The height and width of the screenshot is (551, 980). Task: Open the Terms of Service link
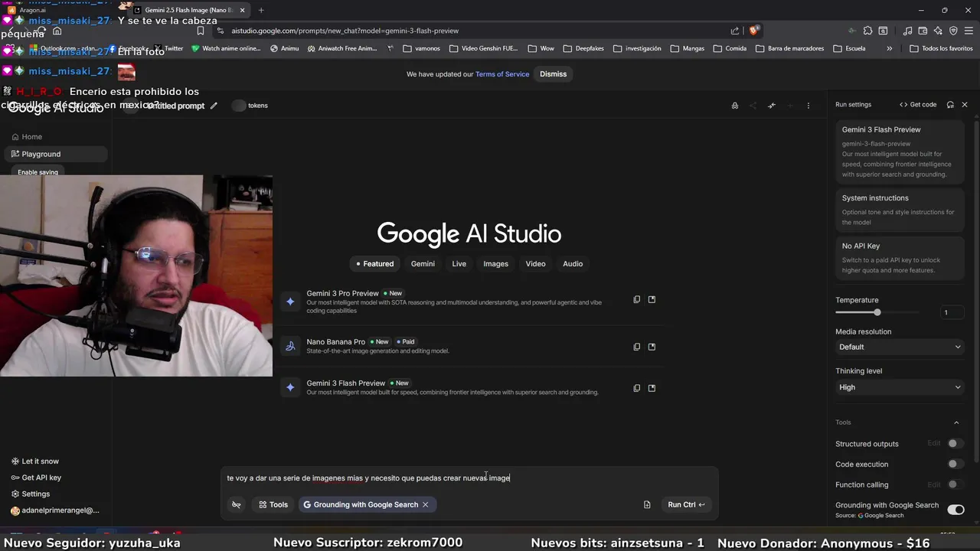[x=502, y=74]
